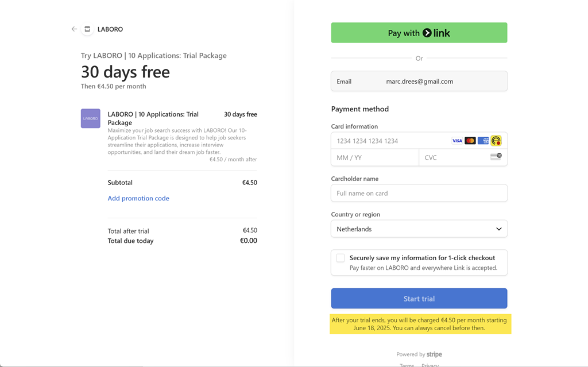Image resolution: width=588 pixels, height=367 pixels.
Task: Click the LABORO store icon in header
Action: click(x=87, y=29)
